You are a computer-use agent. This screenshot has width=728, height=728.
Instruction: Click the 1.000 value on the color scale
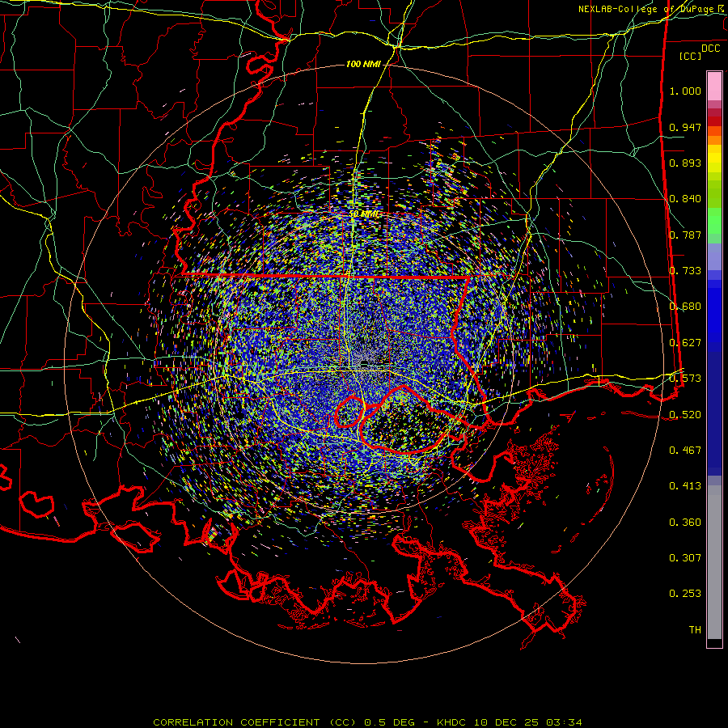[685, 91]
